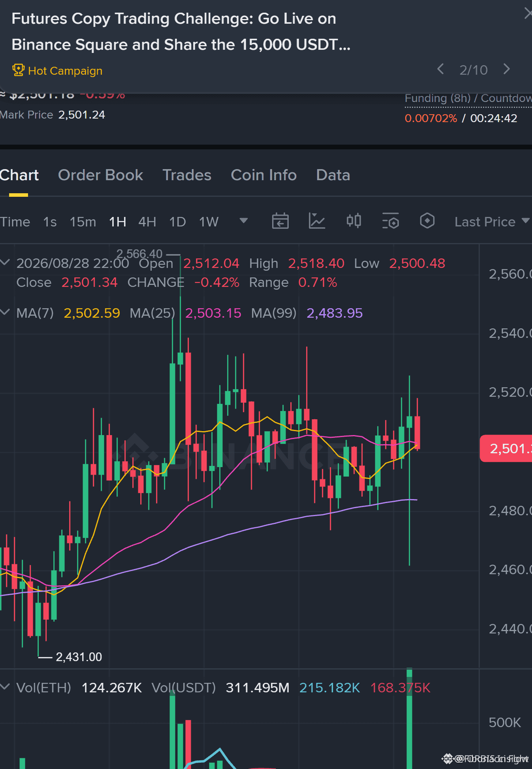Click the Vol(USDT) 311.495M value

[258, 688]
